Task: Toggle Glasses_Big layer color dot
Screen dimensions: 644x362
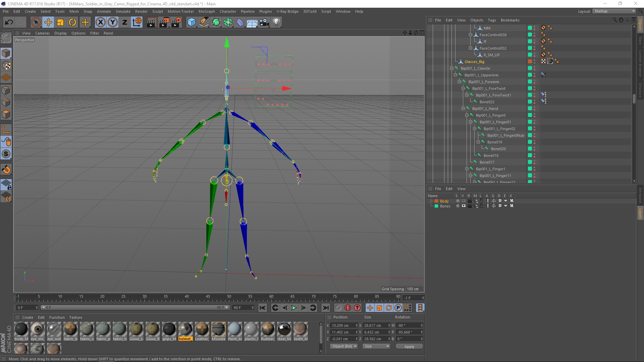Action: (x=530, y=62)
